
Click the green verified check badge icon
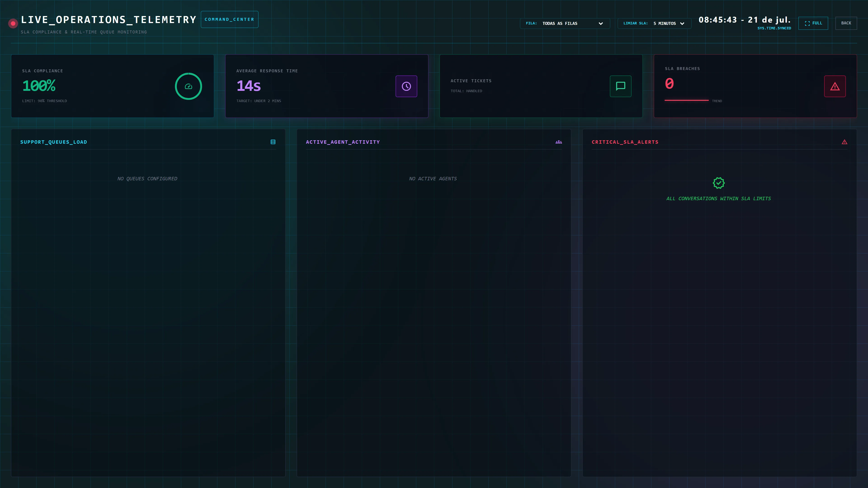click(x=718, y=183)
